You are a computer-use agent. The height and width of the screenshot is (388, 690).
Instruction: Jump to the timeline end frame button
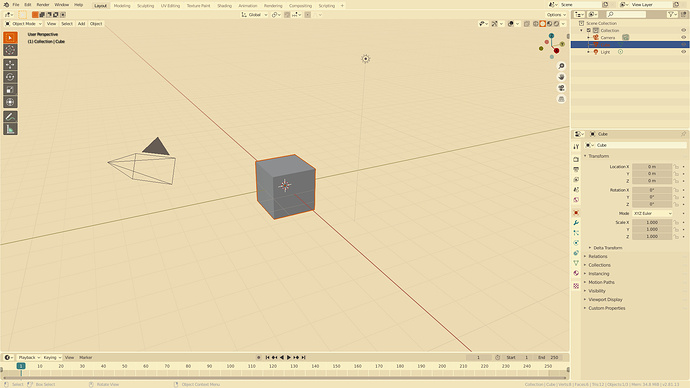tap(304, 358)
